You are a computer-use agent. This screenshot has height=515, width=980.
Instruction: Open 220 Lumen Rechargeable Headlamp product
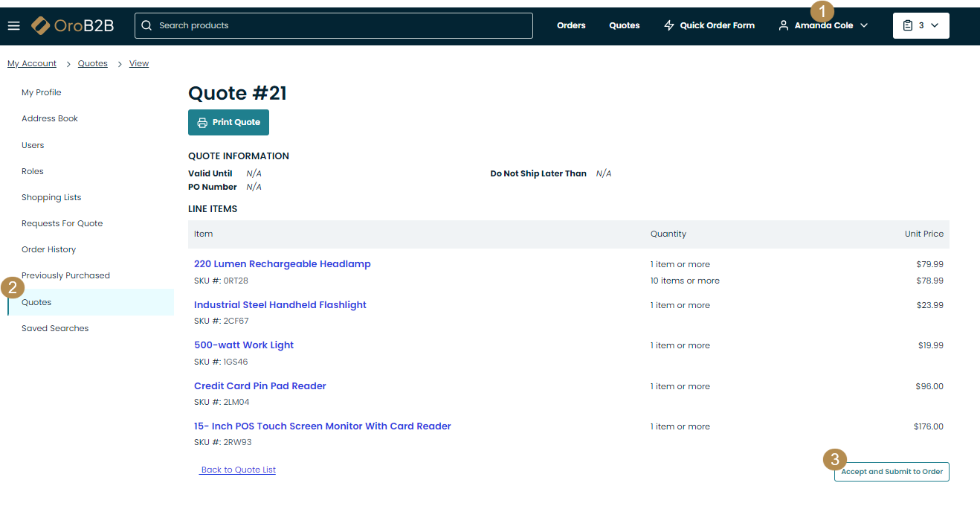pyautogui.click(x=282, y=264)
